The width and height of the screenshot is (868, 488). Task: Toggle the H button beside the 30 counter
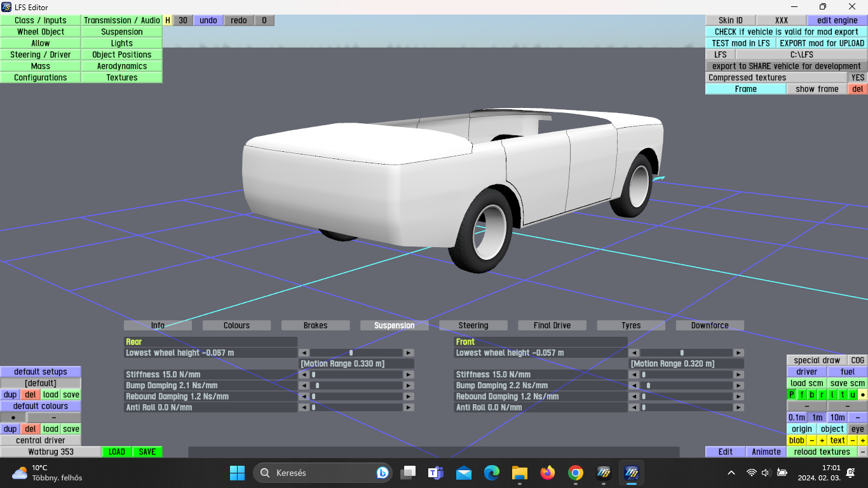[168, 20]
